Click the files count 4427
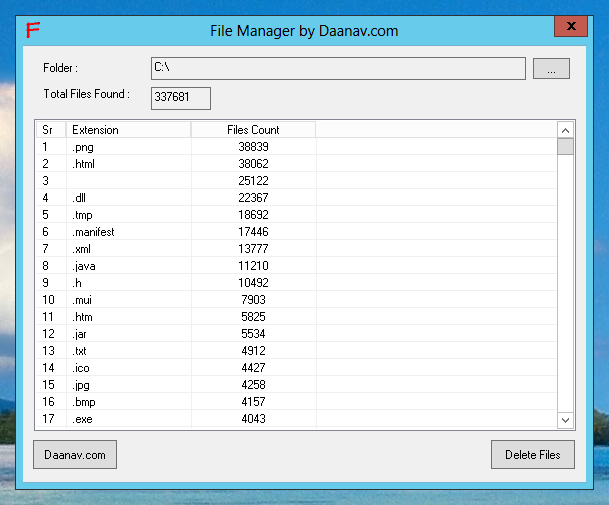Image resolution: width=609 pixels, height=505 pixels. (253, 368)
